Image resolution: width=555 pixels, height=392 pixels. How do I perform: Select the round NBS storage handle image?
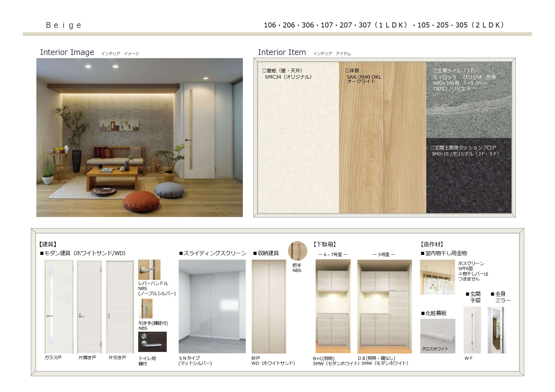(x=297, y=251)
